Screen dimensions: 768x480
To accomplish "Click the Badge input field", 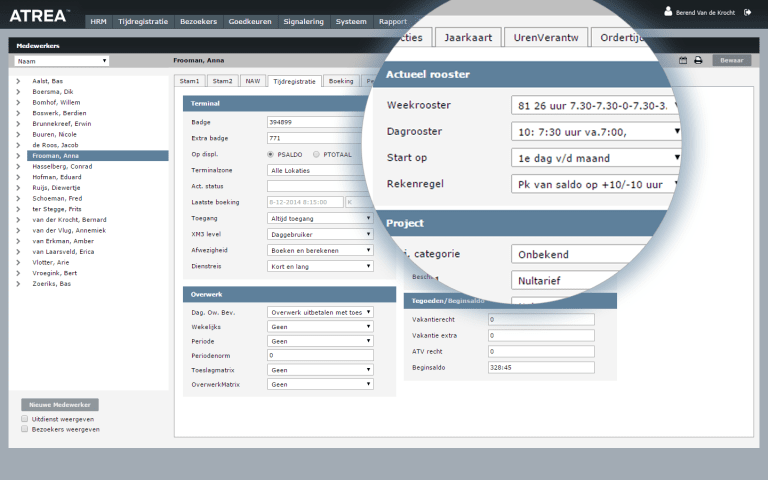I will (x=316, y=122).
